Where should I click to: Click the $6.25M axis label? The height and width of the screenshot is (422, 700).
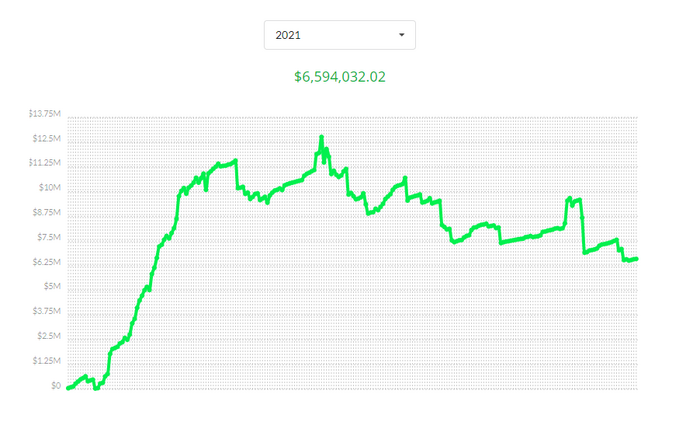tap(46, 262)
